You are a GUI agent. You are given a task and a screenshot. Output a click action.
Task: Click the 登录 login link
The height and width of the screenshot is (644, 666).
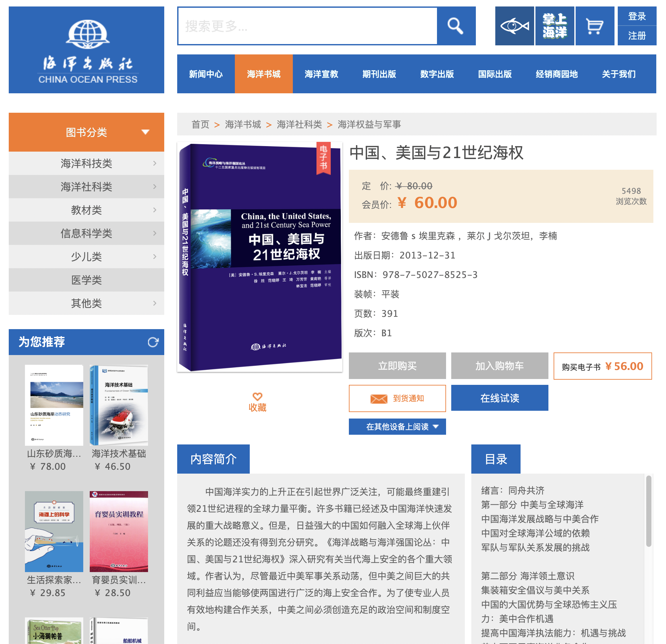pyautogui.click(x=637, y=16)
